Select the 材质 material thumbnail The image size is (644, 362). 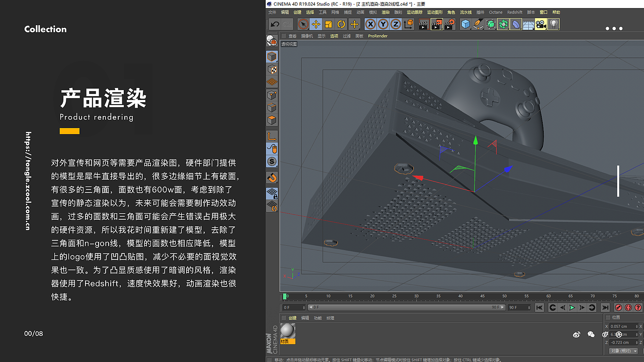[x=288, y=333]
